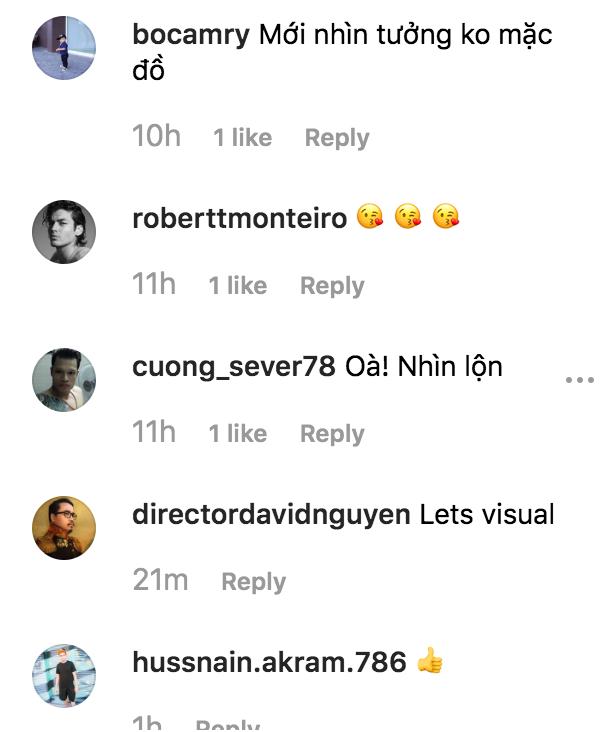Open directordavidnguyen's profile avatar
Screen dimensions: 608x732
point(65,528)
